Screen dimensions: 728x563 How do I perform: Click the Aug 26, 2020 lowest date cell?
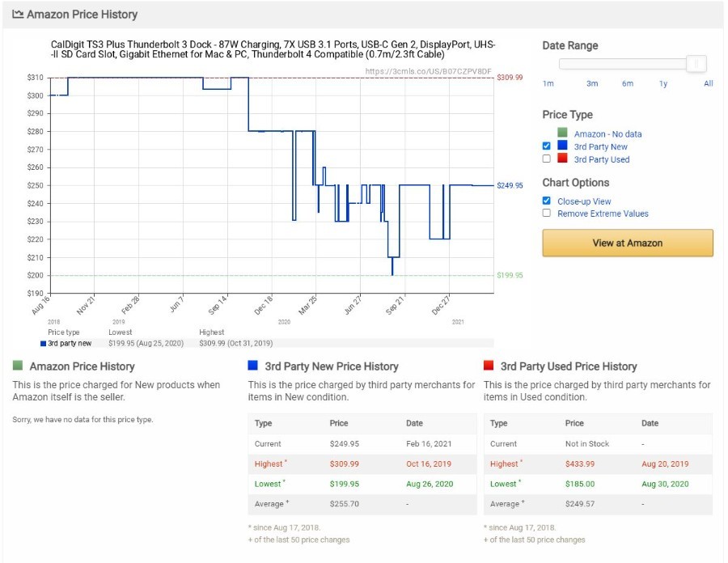point(430,484)
